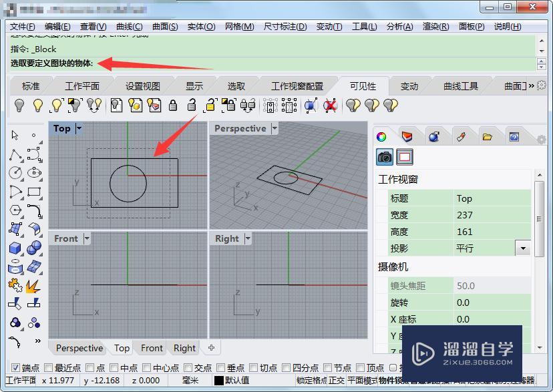This screenshot has width=553, height=392.
Task: Select the arrow pointer selection tool
Action: pos(15,136)
